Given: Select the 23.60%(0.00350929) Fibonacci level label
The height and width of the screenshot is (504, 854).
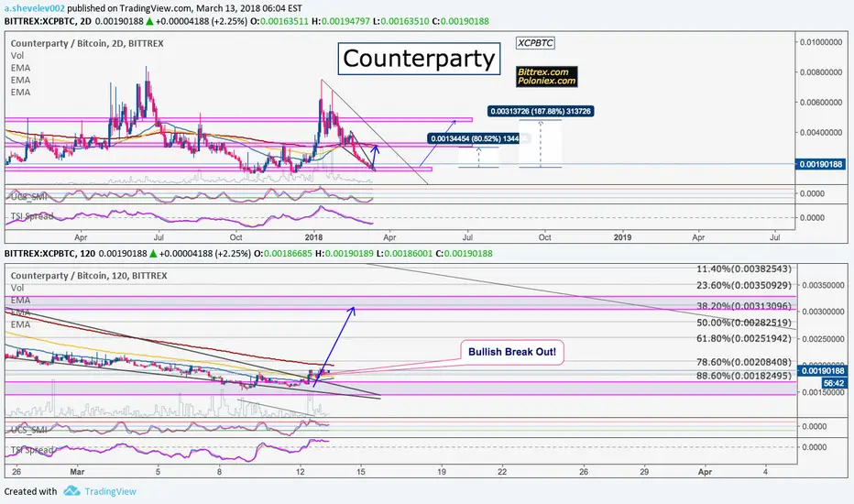Looking at the screenshot, I should point(744,285).
